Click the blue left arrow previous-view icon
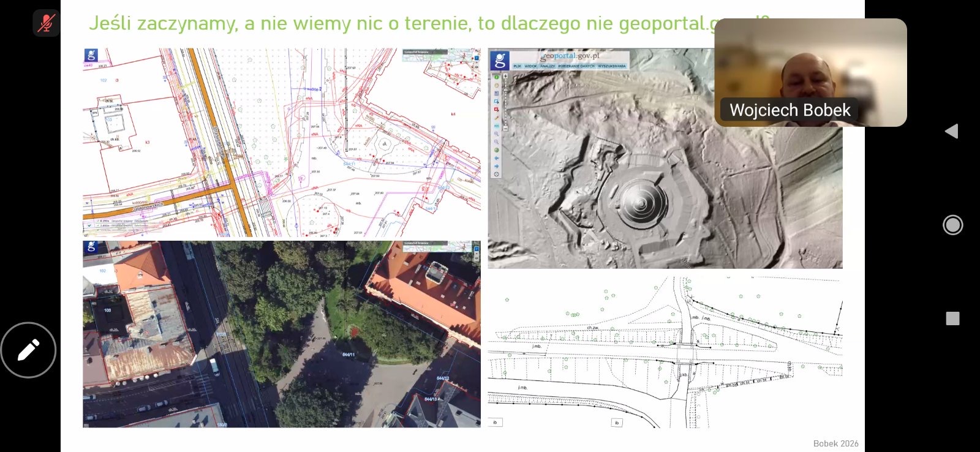This screenshot has width=980, height=452. click(496, 158)
